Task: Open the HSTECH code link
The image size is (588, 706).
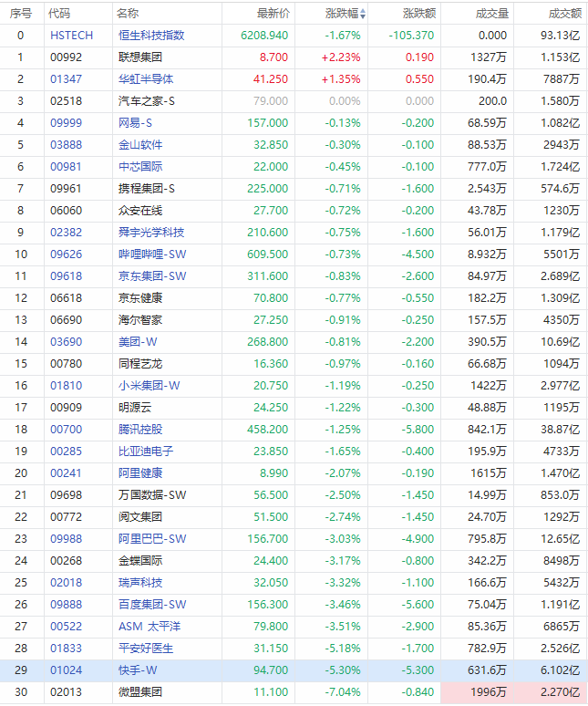Action: pos(71,36)
